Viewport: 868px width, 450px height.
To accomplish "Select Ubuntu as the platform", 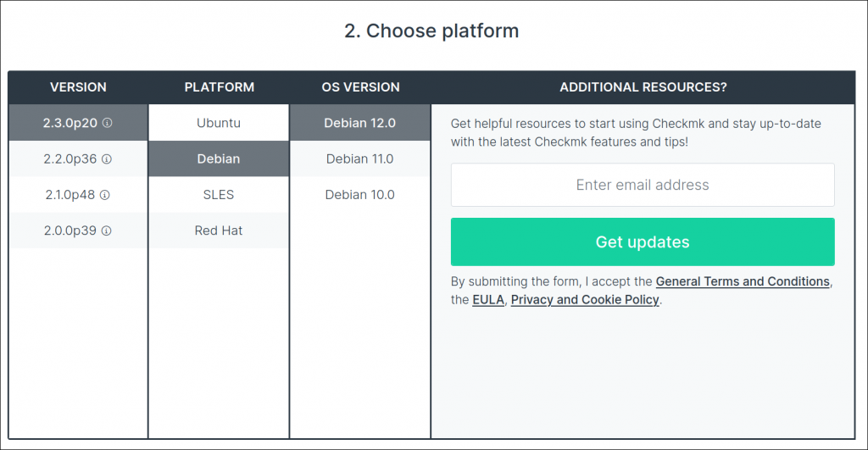I will point(219,123).
